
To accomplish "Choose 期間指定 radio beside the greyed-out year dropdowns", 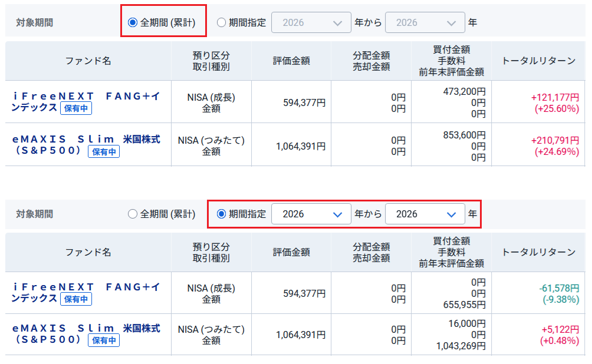I will [x=221, y=22].
